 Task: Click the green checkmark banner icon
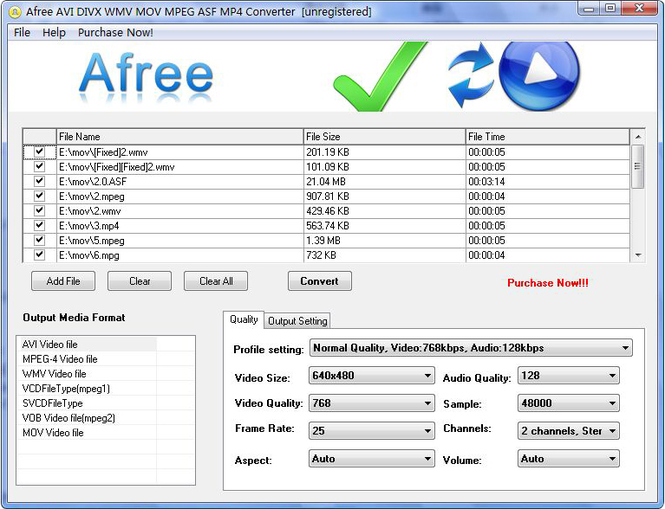click(379, 77)
